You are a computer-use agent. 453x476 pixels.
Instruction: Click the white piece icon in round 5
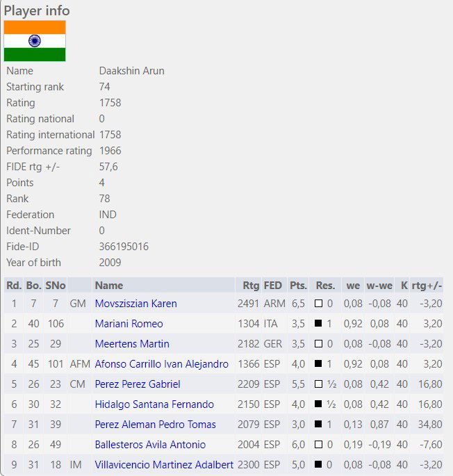click(x=318, y=384)
